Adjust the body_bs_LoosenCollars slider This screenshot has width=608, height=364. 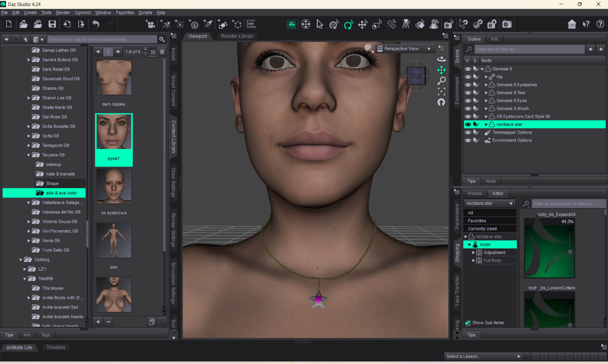coord(570,325)
